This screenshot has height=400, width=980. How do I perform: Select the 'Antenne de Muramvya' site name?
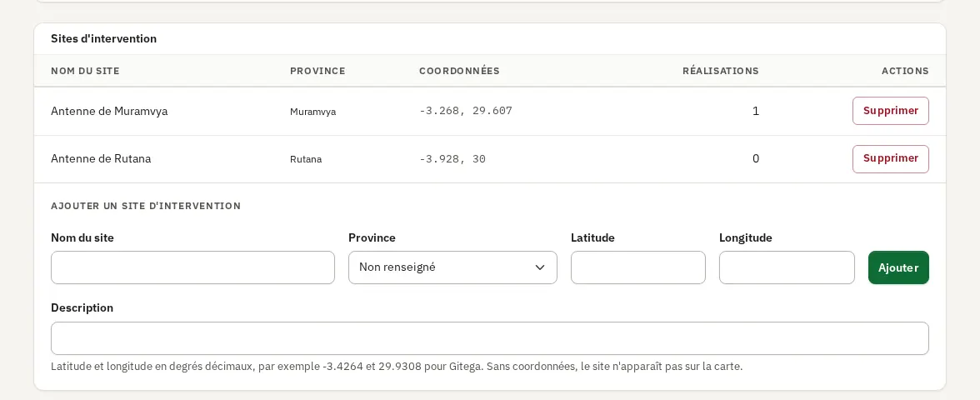tap(109, 112)
